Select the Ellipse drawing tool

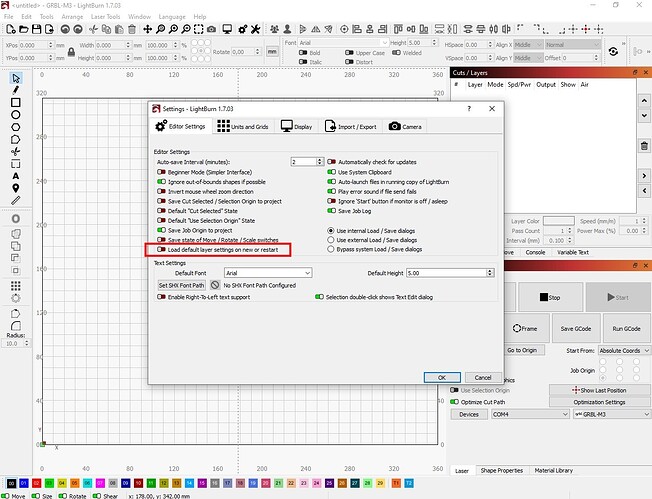click(16, 115)
